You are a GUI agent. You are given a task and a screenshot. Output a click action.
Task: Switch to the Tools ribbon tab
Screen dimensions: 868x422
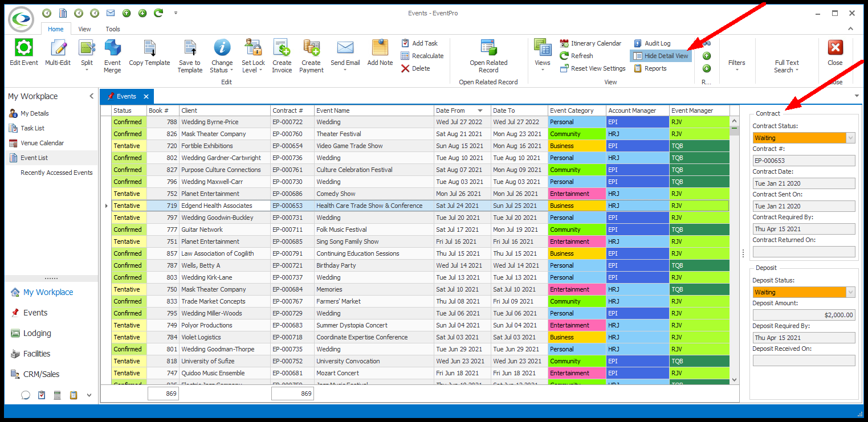[x=113, y=29]
